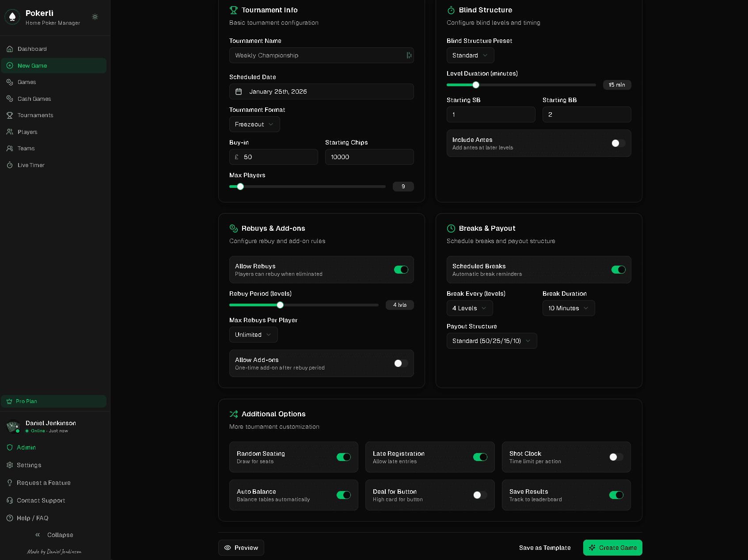Click the Teams icon in sidebar
Screen dimensions: 748x560
coord(10,149)
